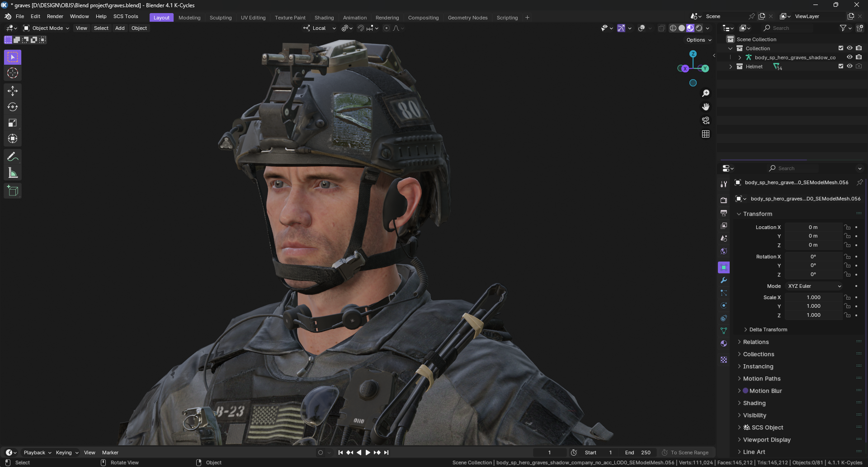Switch to the UV Editing workspace
Screen dimensions: 868x467
(253, 18)
